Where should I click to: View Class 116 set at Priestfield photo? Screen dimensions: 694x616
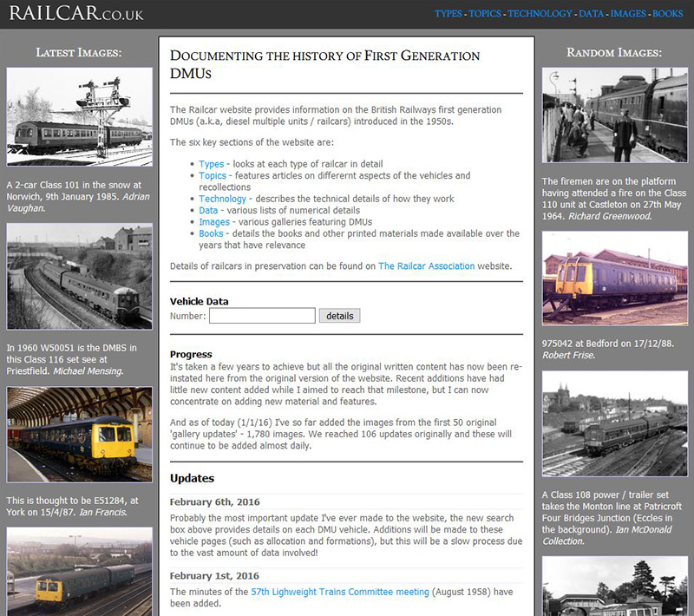[80, 277]
